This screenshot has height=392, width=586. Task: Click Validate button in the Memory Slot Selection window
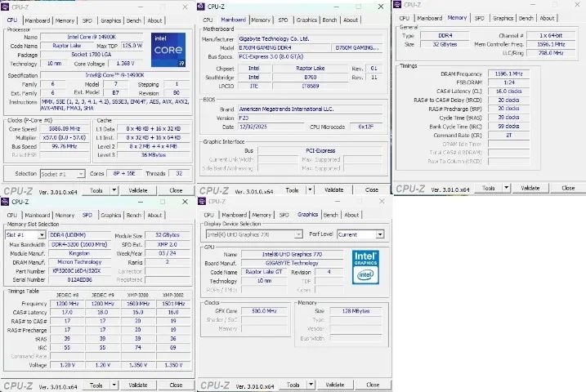138,385
